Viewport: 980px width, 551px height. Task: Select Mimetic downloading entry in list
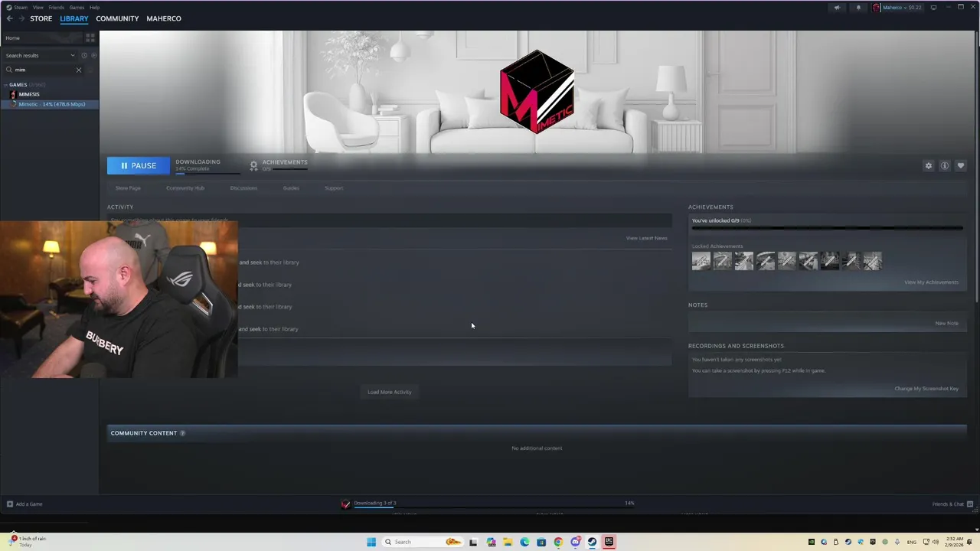(49, 104)
